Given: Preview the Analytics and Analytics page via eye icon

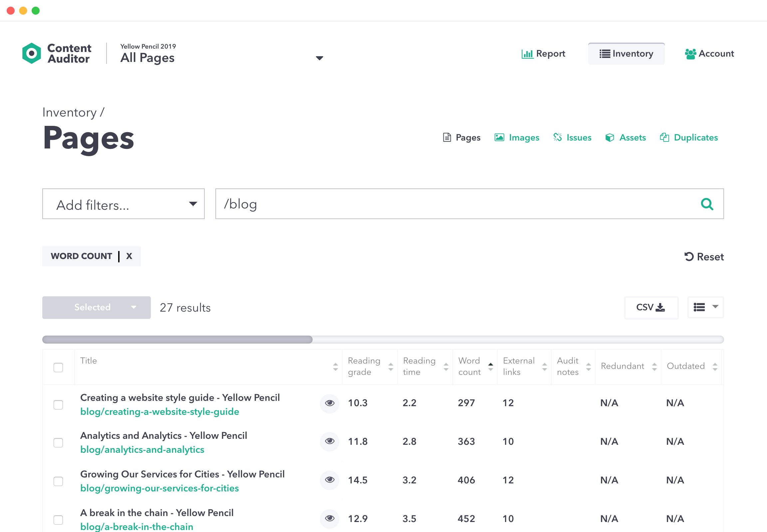Looking at the screenshot, I should tap(329, 441).
